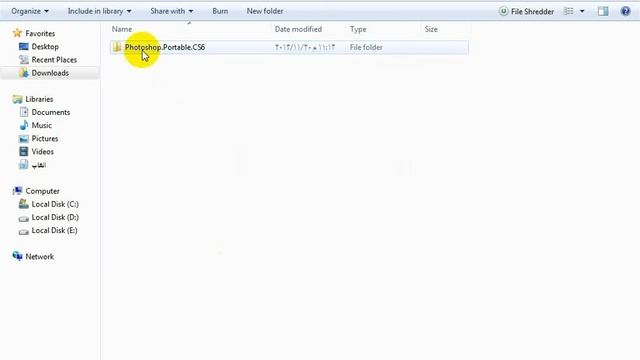
Task: Click the Downloads folder icon
Action: (24, 73)
